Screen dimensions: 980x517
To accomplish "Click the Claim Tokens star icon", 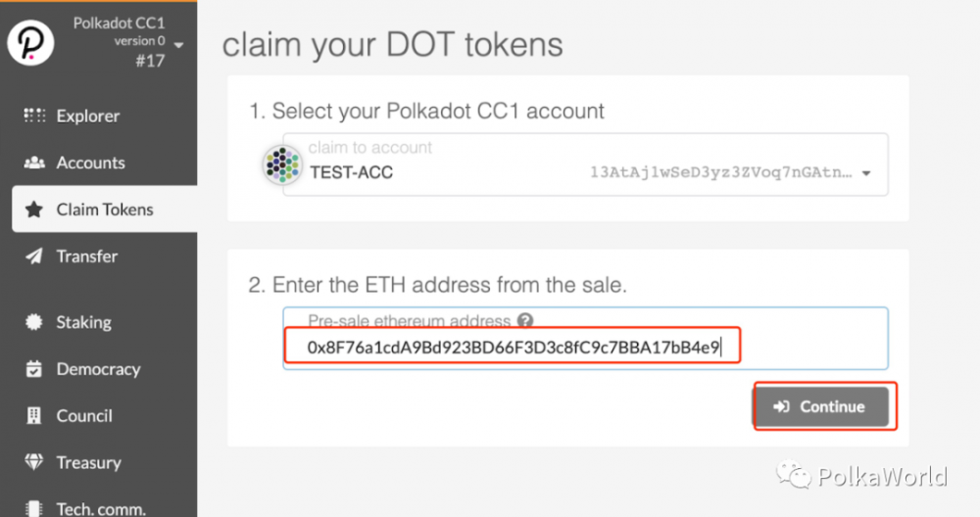I will click(x=34, y=210).
